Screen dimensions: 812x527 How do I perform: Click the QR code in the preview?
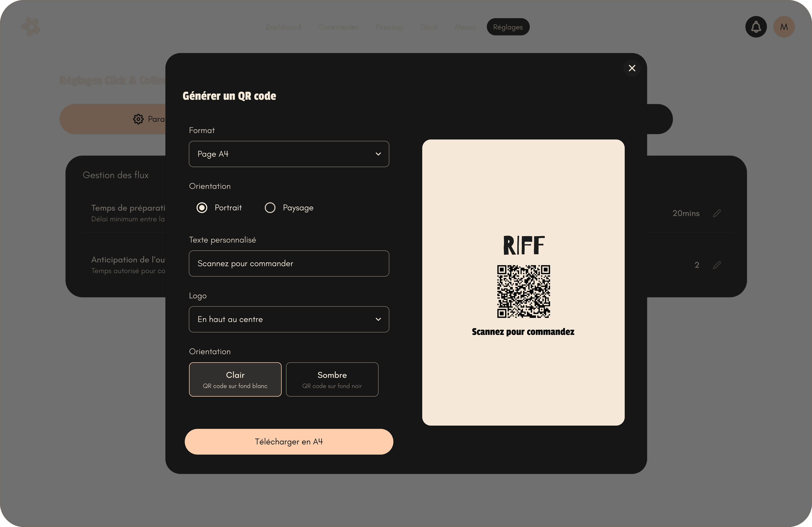[x=523, y=292]
